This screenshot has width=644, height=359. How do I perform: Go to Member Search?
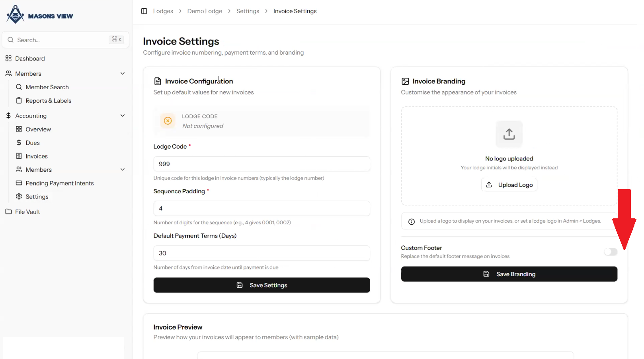47,87
